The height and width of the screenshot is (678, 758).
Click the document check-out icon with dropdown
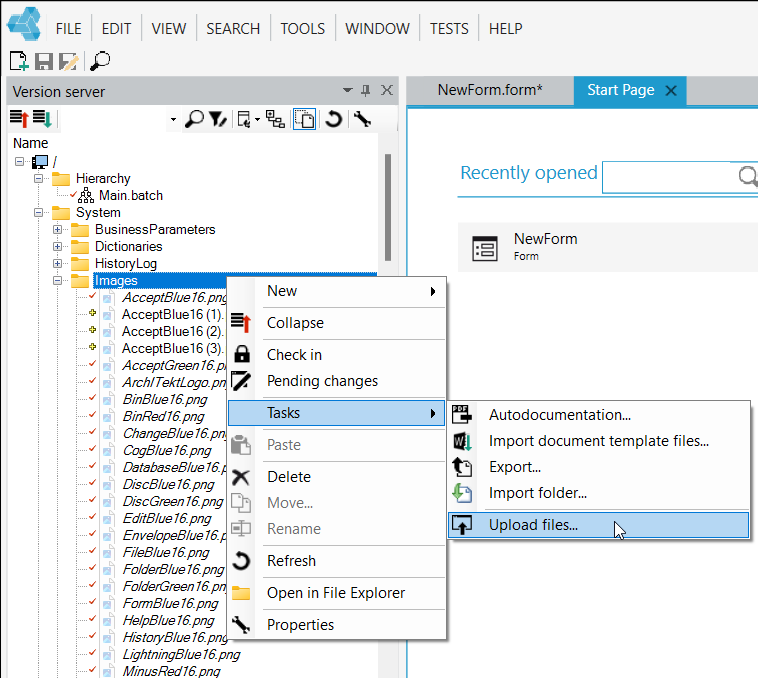(x=248, y=119)
